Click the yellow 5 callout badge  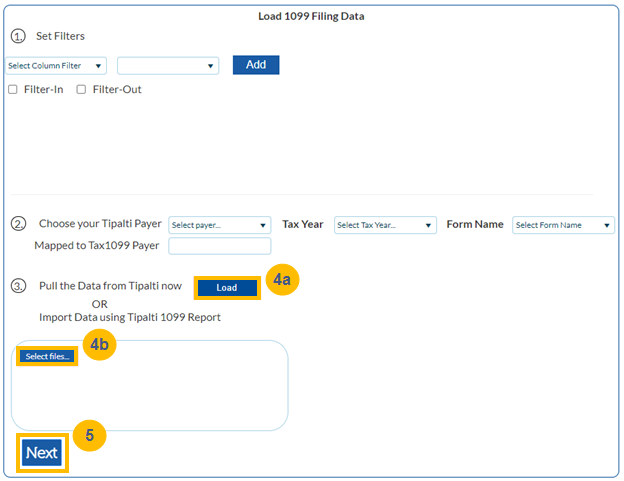[x=89, y=436]
